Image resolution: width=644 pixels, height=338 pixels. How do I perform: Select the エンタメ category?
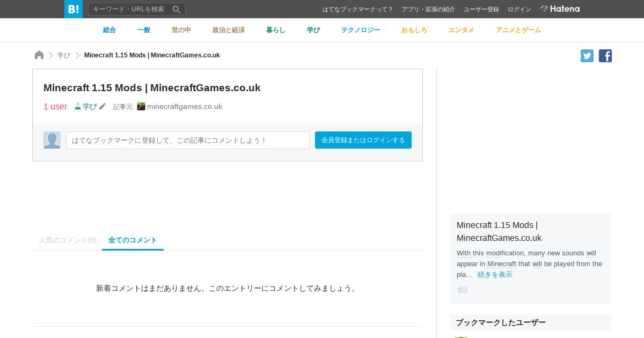462,30
